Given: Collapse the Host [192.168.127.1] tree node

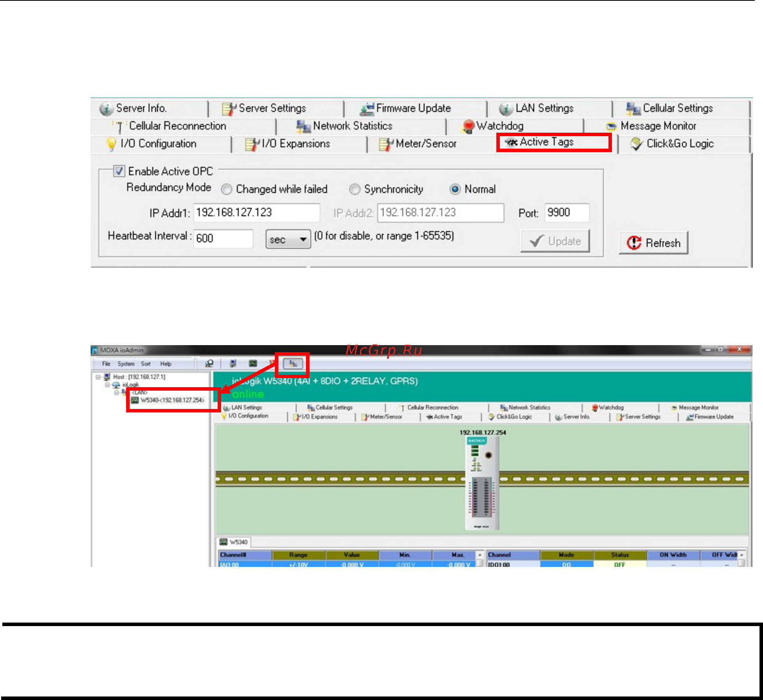Looking at the screenshot, I should (98, 377).
